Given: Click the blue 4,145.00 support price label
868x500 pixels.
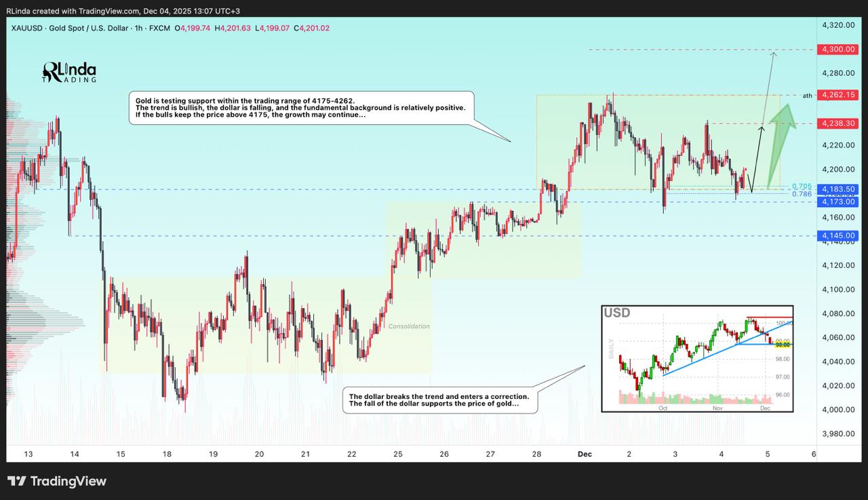Looking at the screenshot, I should [837, 234].
